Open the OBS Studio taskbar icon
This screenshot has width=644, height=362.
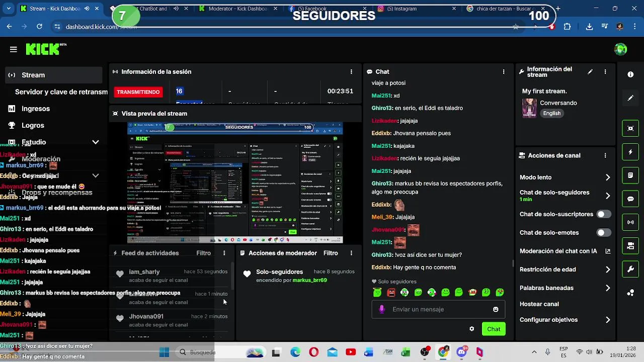point(425,352)
